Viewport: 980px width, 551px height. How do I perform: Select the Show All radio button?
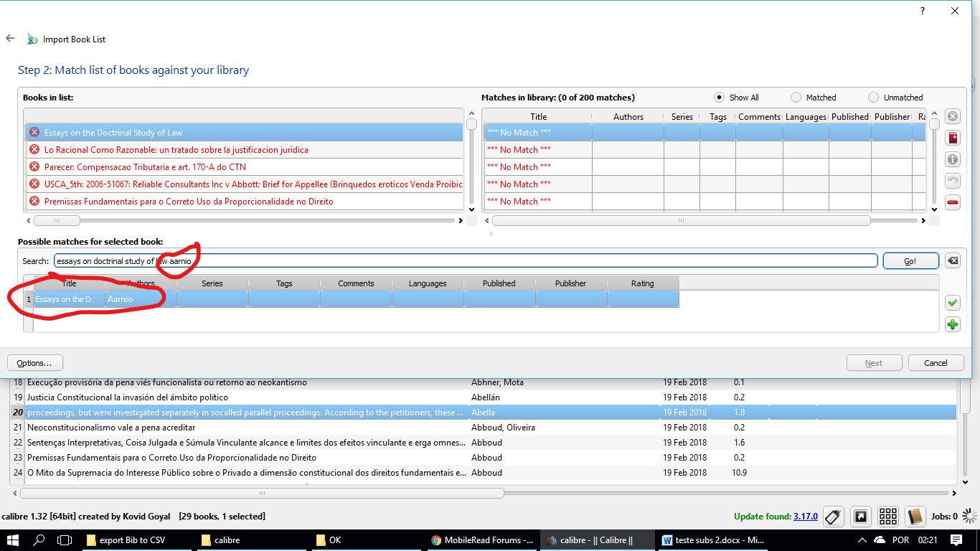[719, 98]
